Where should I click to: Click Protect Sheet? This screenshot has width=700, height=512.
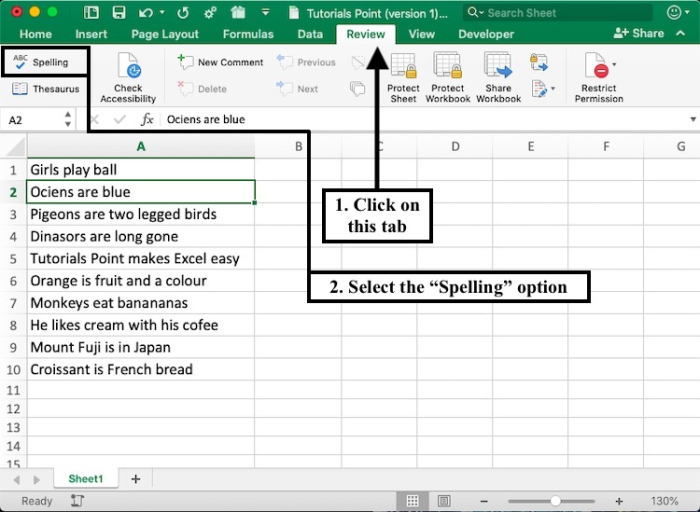click(403, 78)
